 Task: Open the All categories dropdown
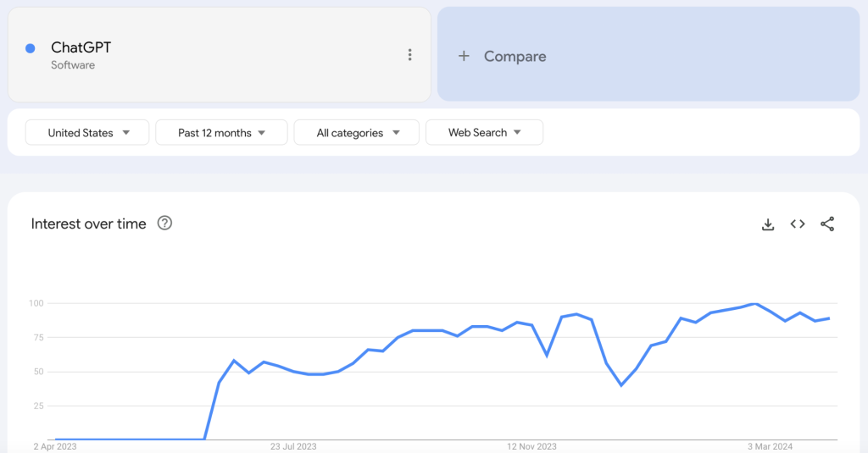[x=357, y=133]
